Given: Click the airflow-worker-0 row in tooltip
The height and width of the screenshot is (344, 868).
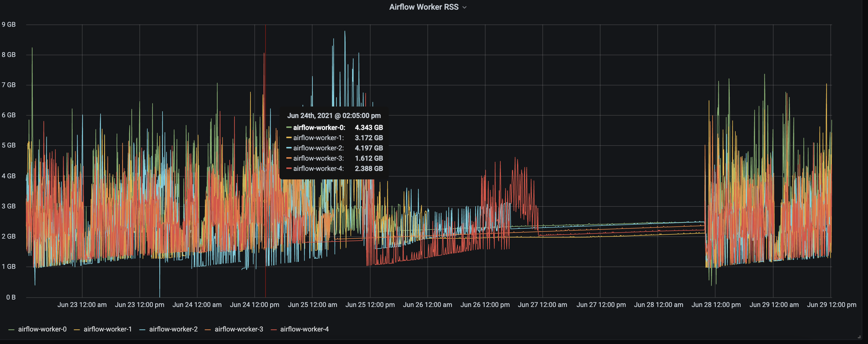Looking at the screenshot, I should coord(335,128).
